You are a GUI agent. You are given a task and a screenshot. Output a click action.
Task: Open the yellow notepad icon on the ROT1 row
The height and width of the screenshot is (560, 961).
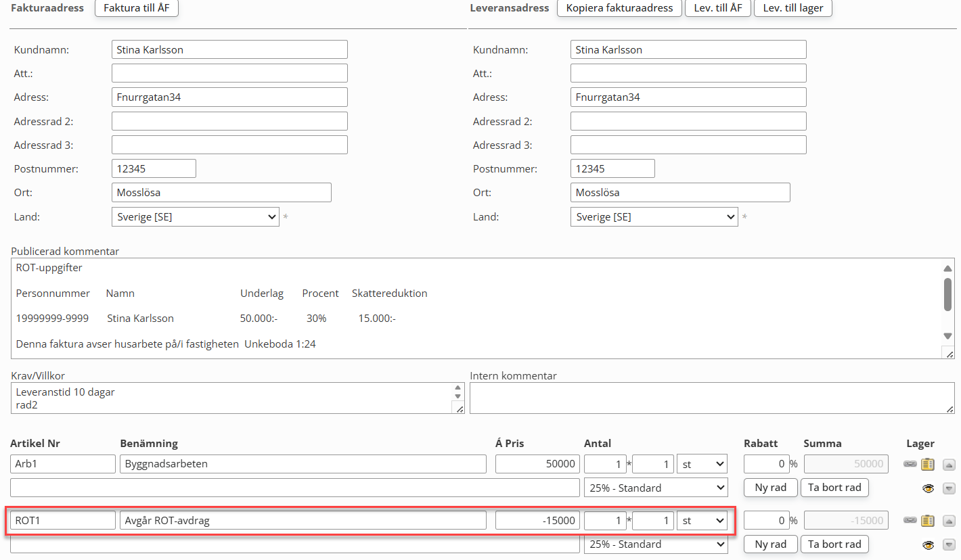(x=927, y=521)
